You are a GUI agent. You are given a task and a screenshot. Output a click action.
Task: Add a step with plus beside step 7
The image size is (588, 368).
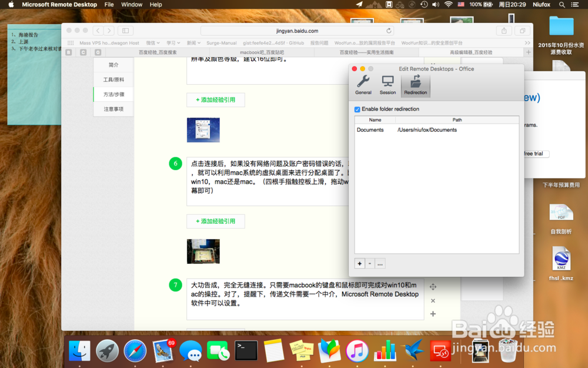tap(433, 314)
